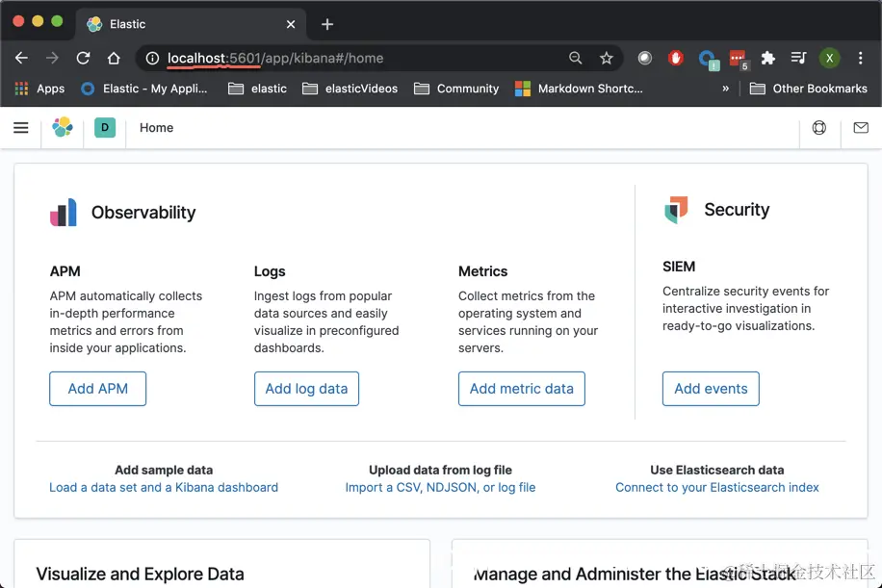Image resolution: width=882 pixels, height=588 pixels.
Task: Open the Other Bookmarks folder
Action: 808,89
